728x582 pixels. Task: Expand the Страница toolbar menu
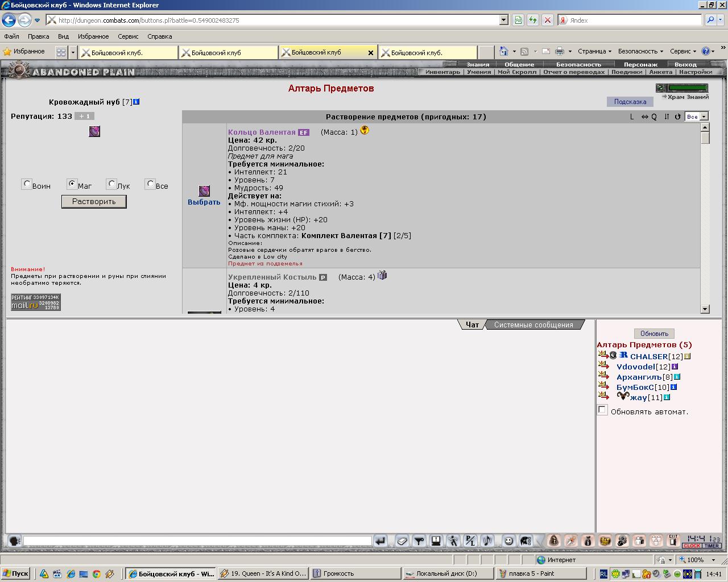594,51
